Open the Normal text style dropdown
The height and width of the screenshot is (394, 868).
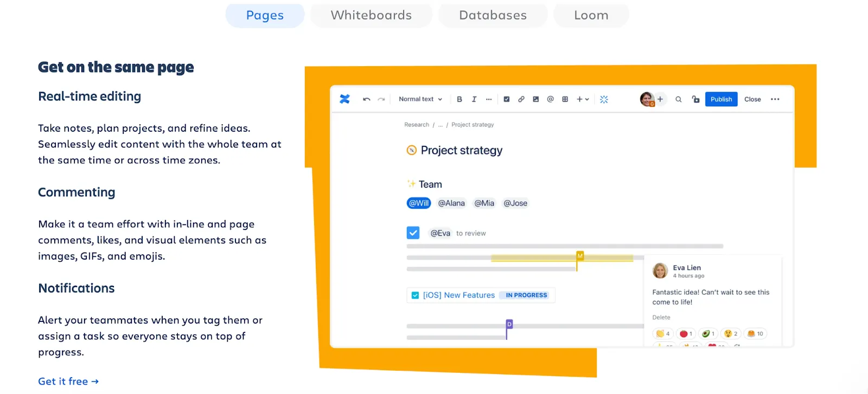pyautogui.click(x=420, y=99)
